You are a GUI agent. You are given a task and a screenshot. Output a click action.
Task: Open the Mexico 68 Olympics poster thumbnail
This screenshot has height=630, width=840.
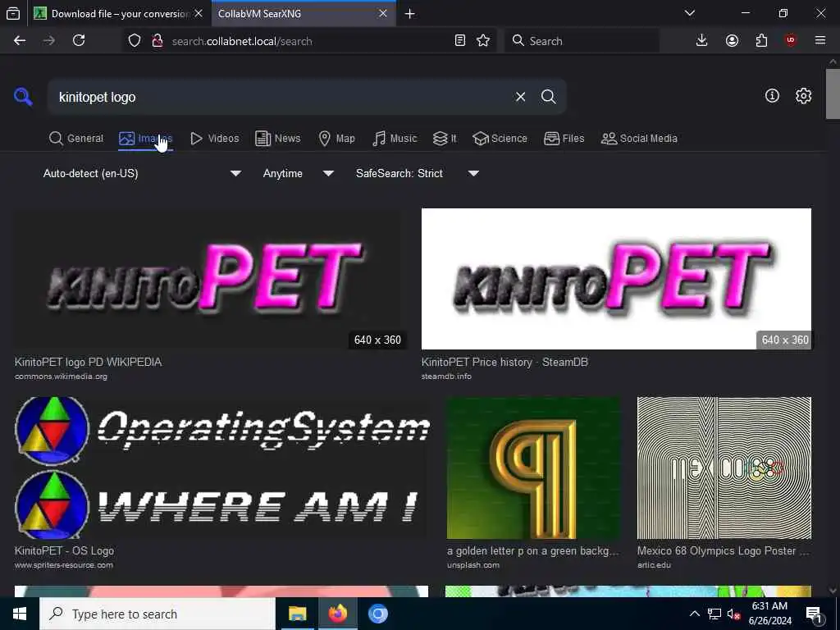(x=724, y=468)
